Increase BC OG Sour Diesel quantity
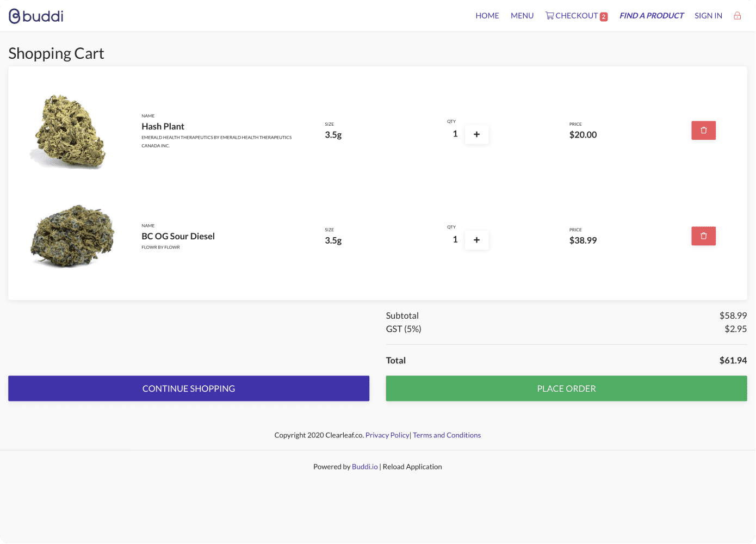Image resolution: width=756 pixels, height=544 pixels. point(476,240)
